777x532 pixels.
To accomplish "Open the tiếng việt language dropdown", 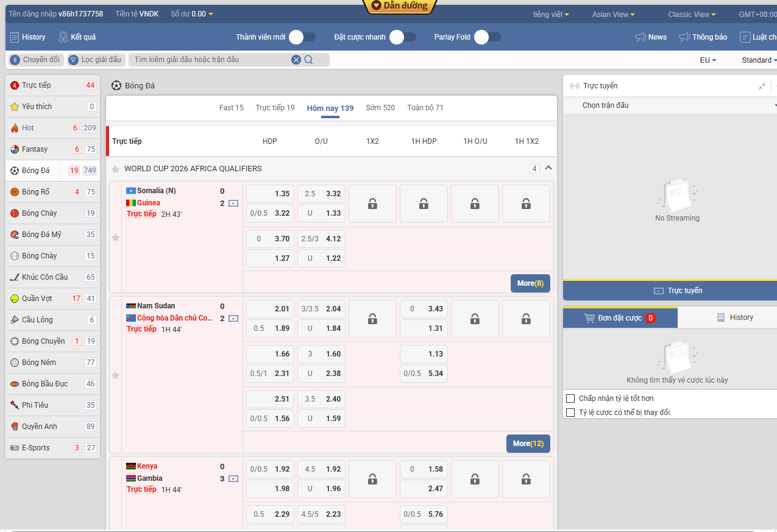I will pyautogui.click(x=551, y=15).
